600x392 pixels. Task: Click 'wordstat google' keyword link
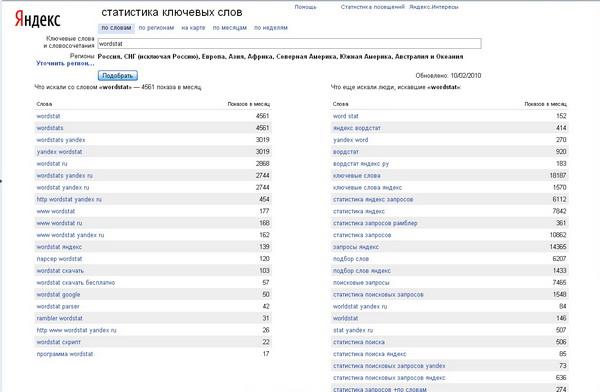pos(58,294)
